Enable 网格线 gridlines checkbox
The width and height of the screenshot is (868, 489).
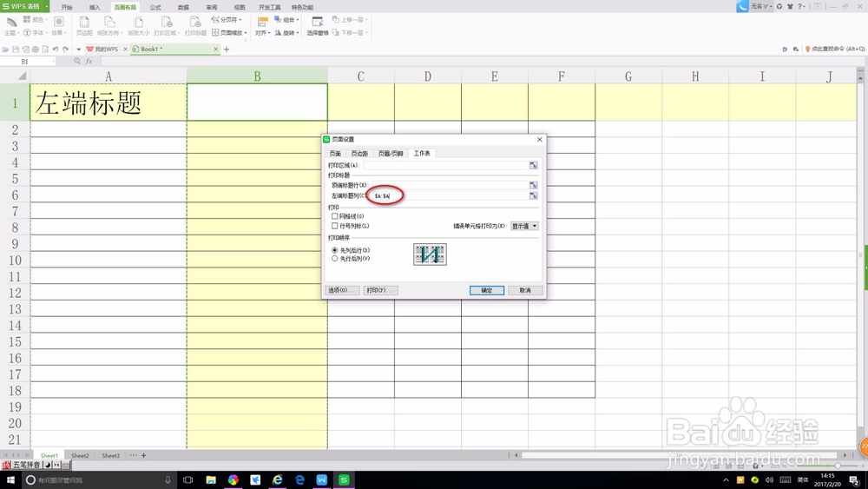(x=334, y=216)
